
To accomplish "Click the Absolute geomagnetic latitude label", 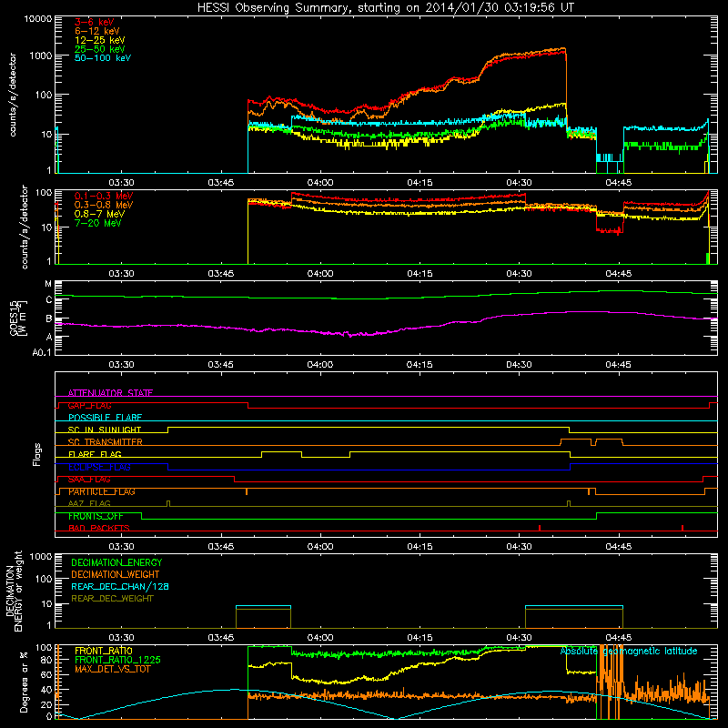I will [629, 652].
